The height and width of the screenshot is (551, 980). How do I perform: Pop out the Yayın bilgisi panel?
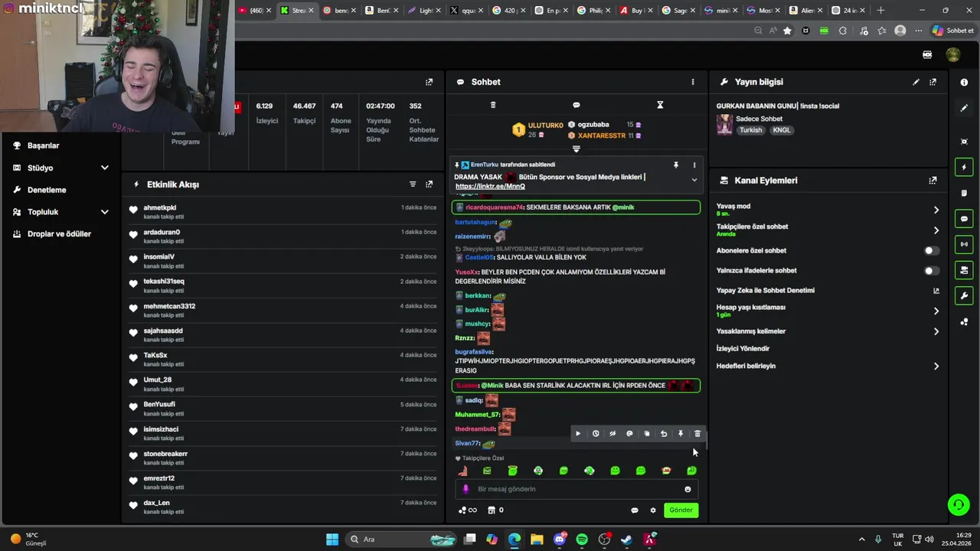[933, 82]
